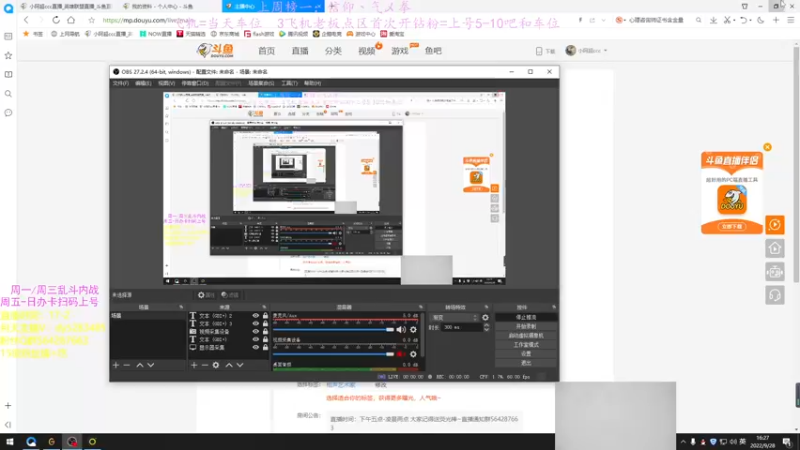Open browser hamburger main menu

pyautogui.click(x=790, y=20)
